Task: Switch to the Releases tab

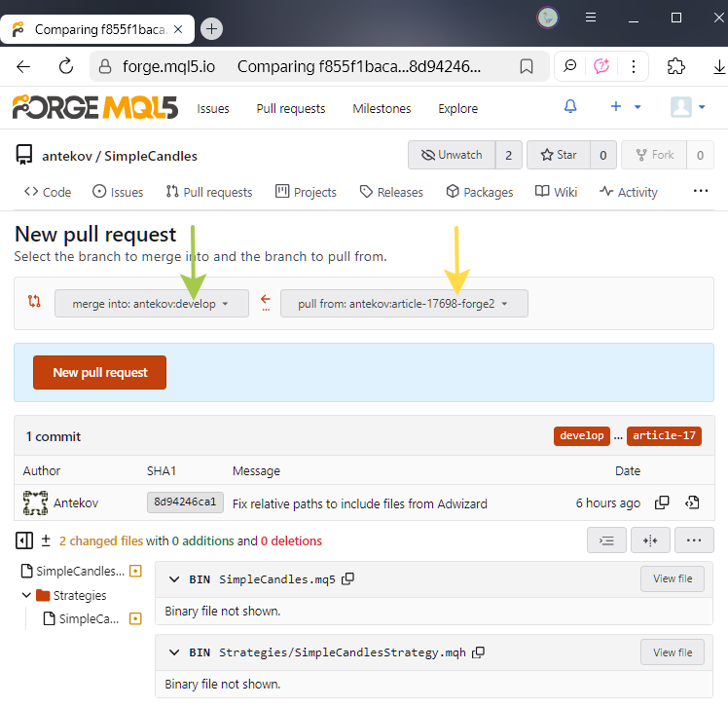Action: point(391,192)
